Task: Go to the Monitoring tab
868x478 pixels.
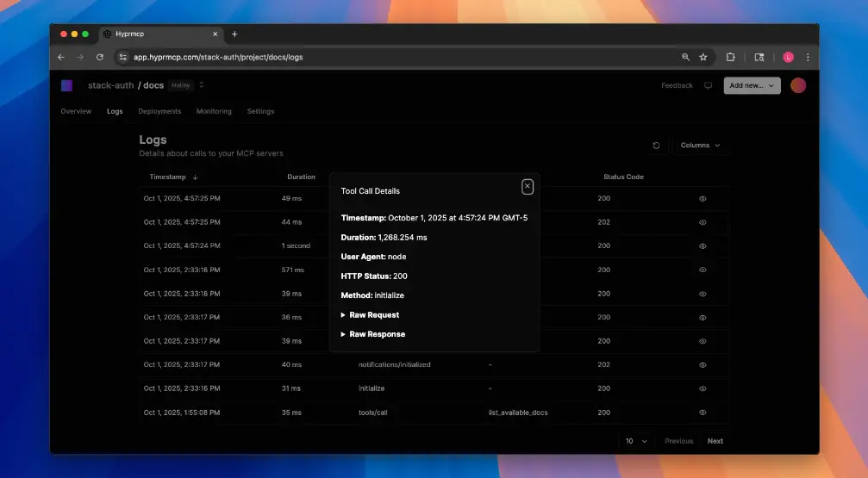Action: pos(214,111)
